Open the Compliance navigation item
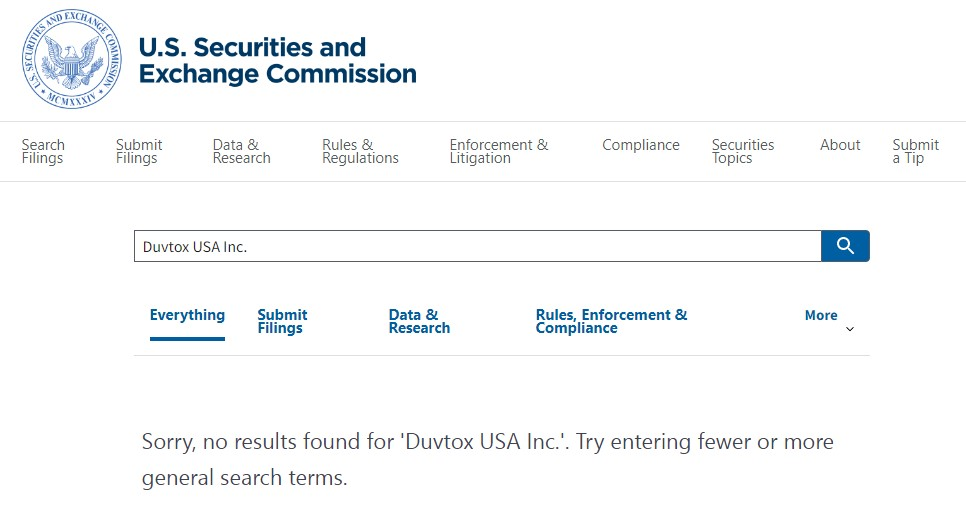Viewport: 966px width, 514px height. (x=641, y=145)
